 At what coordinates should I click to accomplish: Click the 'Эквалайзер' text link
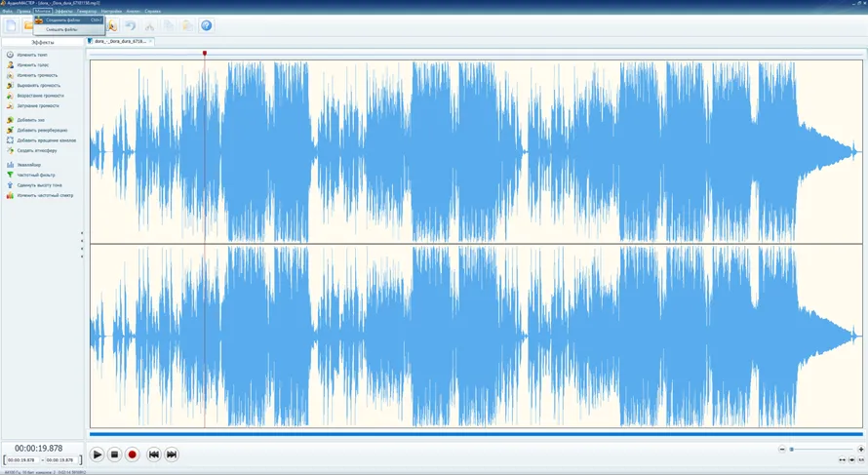pyautogui.click(x=29, y=165)
